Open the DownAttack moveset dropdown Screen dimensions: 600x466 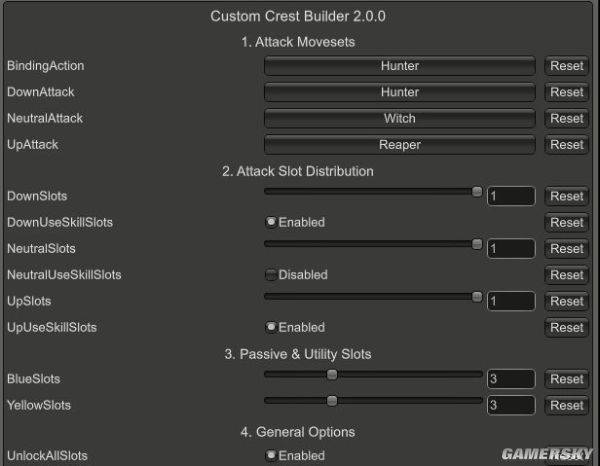pyautogui.click(x=399, y=92)
